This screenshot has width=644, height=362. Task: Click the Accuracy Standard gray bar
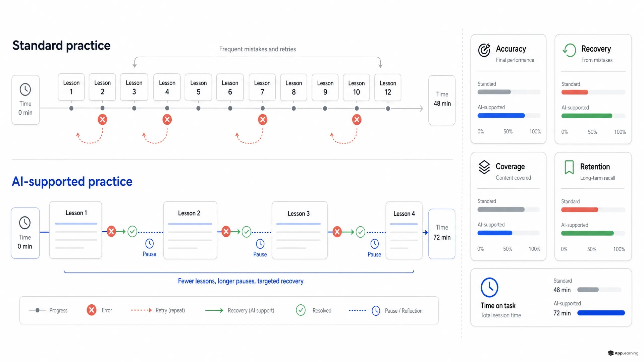(494, 92)
